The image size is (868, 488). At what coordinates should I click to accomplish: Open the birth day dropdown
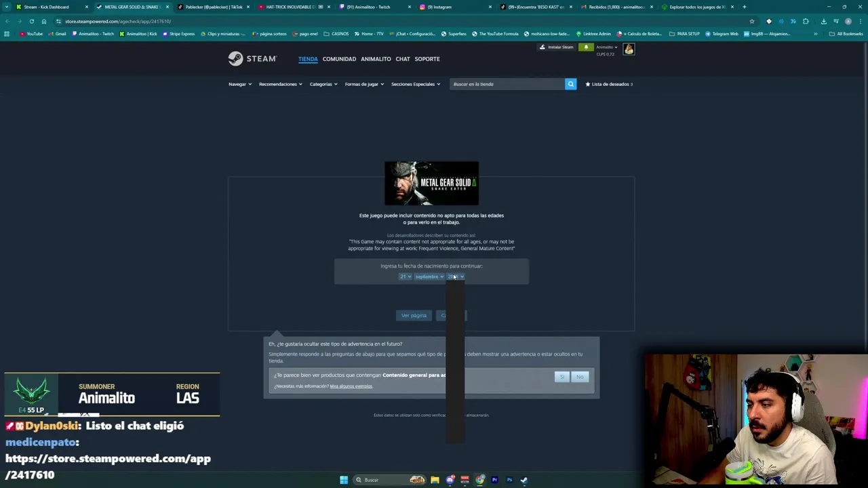[x=405, y=277]
